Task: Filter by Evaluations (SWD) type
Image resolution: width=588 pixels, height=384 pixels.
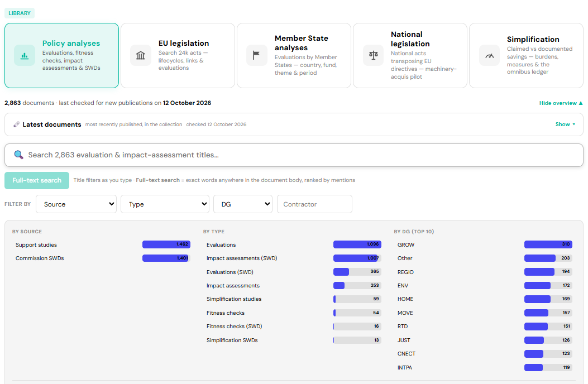Action: (x=293, y=272)
